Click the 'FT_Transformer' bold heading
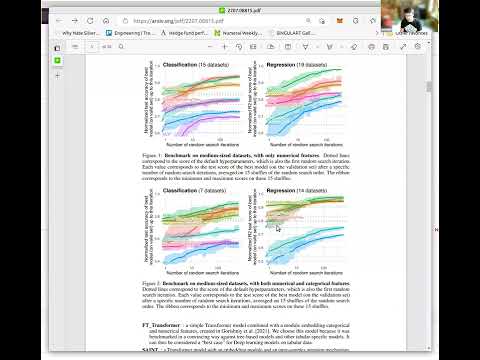 click(161, 325)
